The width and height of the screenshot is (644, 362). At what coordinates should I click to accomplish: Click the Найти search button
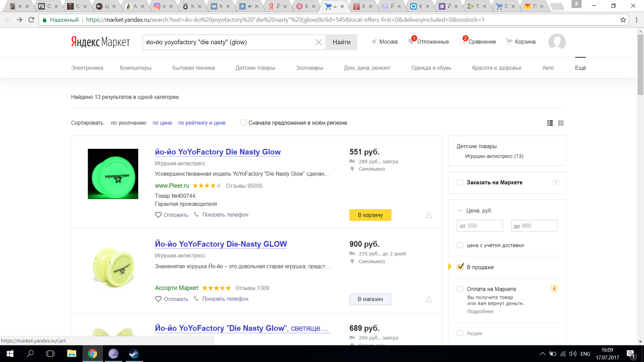click(342, 42)
